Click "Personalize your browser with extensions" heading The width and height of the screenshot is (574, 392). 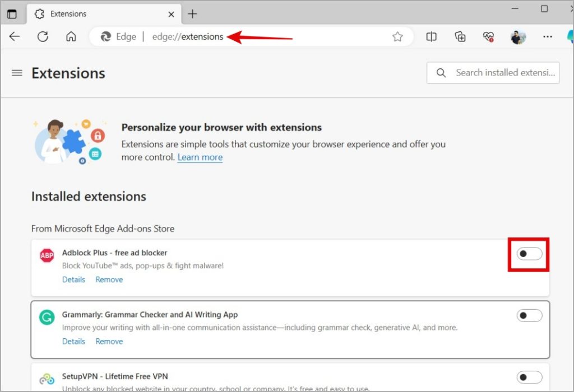(221, 127)
